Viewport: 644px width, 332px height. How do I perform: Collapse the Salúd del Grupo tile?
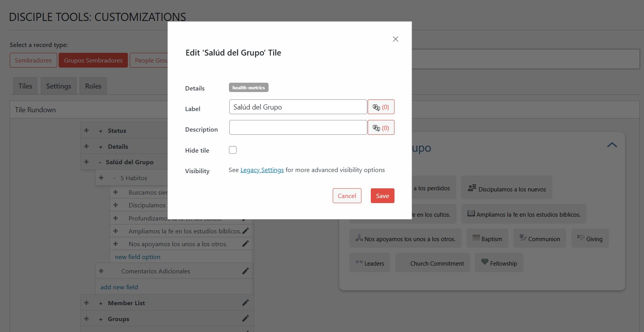100,162
